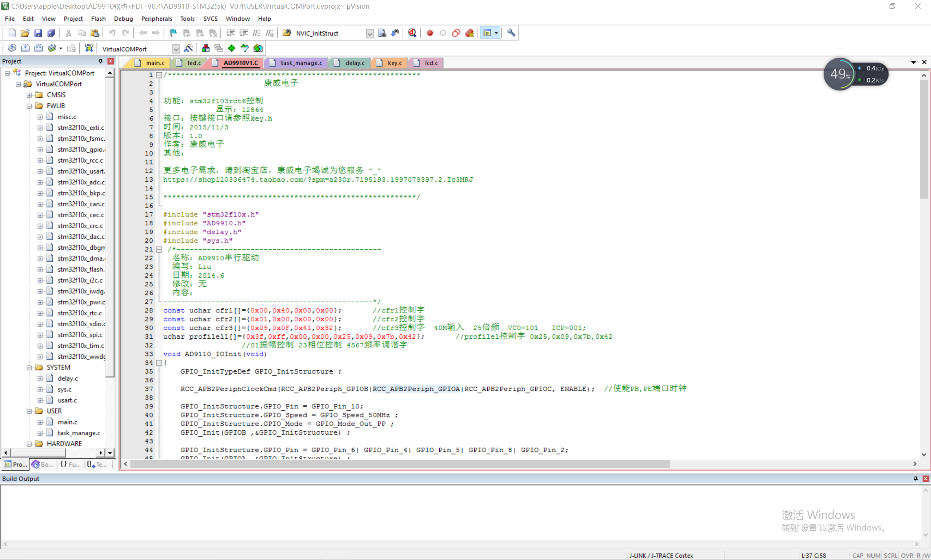Screen dimensions: 931x560
Task: Click editor horizontal scrollbar thumb
Action: pos(400,464)
